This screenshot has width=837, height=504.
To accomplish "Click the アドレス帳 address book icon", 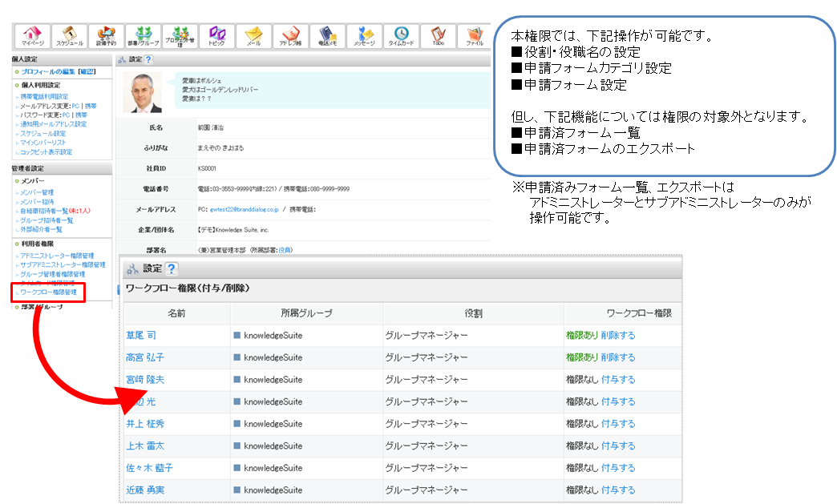I will point(291,36).
